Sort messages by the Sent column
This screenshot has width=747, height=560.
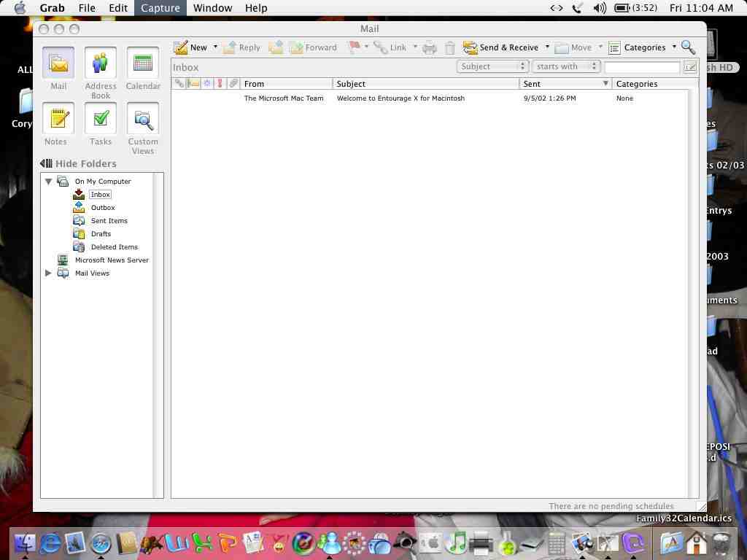pos(565,84)
